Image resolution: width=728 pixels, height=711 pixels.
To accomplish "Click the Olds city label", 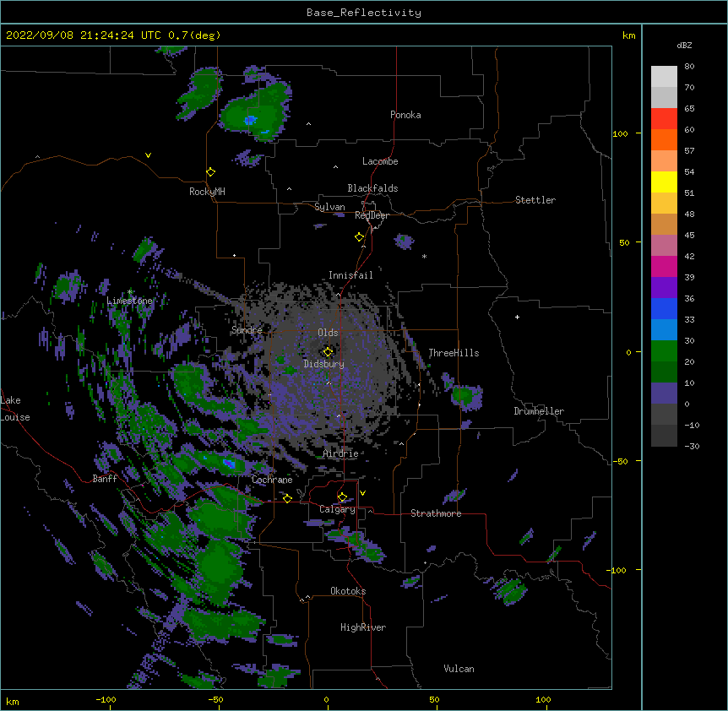I will [328, 333].
